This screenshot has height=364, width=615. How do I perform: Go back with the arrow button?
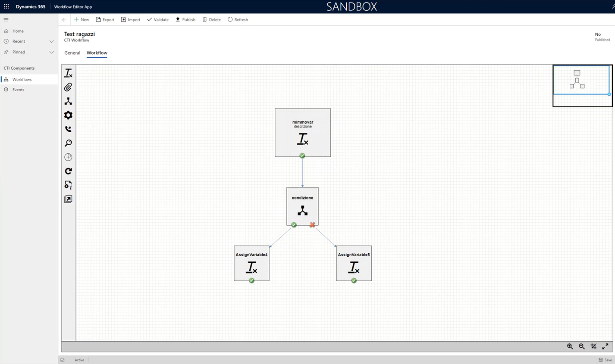point(64,20)
